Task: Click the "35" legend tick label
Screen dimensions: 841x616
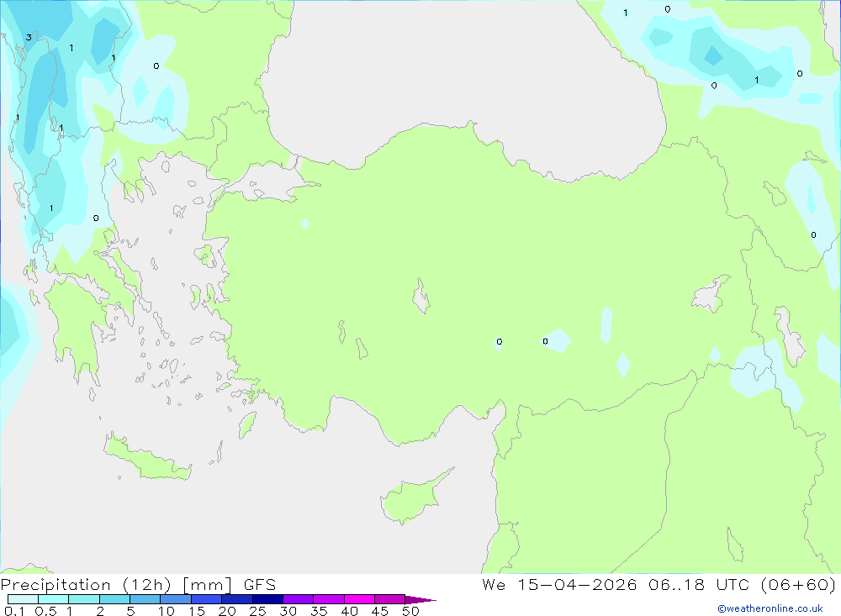Action: tap(319, 611)
